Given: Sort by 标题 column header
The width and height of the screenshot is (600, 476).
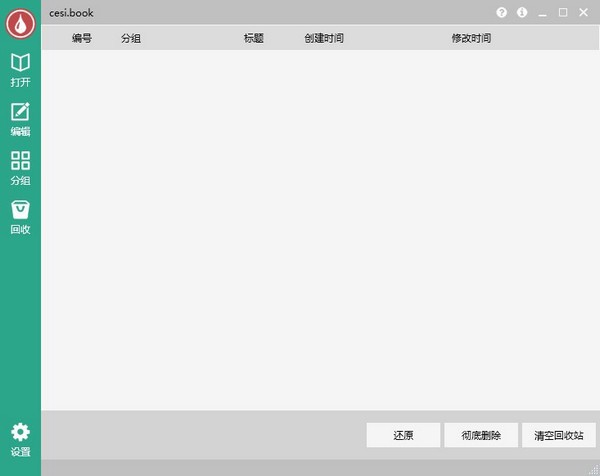Looking at the screenshot, I should (x=254, y=38).
